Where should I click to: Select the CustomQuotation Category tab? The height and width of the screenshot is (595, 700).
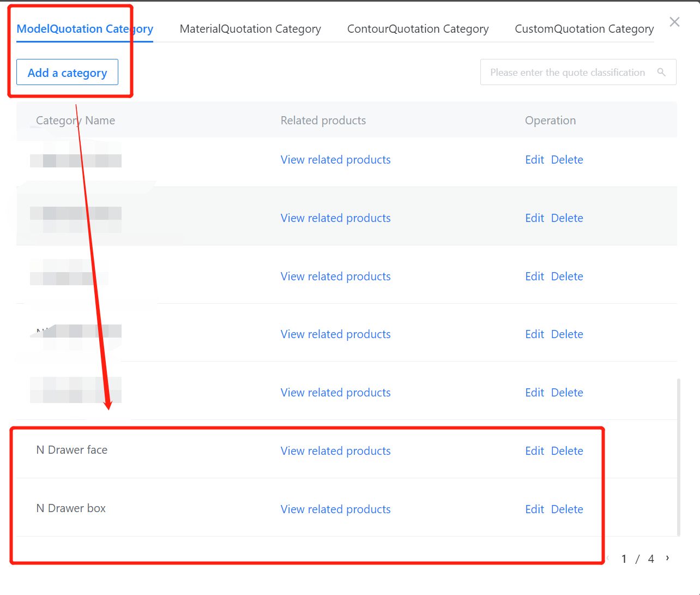(x=584, y=29)
